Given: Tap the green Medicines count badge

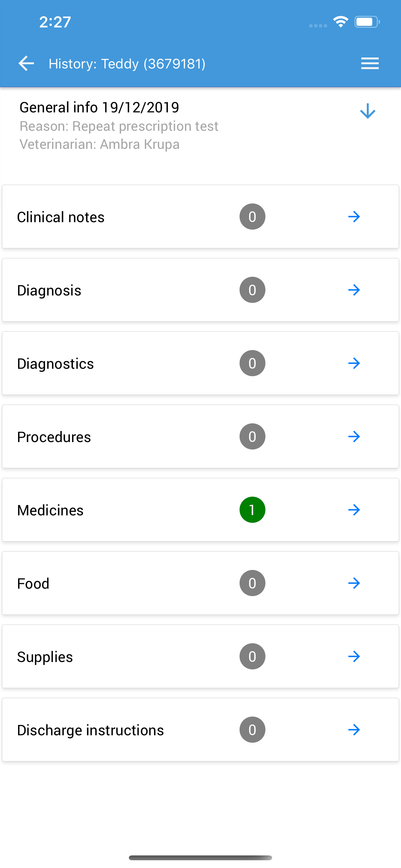Looking at the screenshot, I should pyautogui.click(x=252, y=510).
